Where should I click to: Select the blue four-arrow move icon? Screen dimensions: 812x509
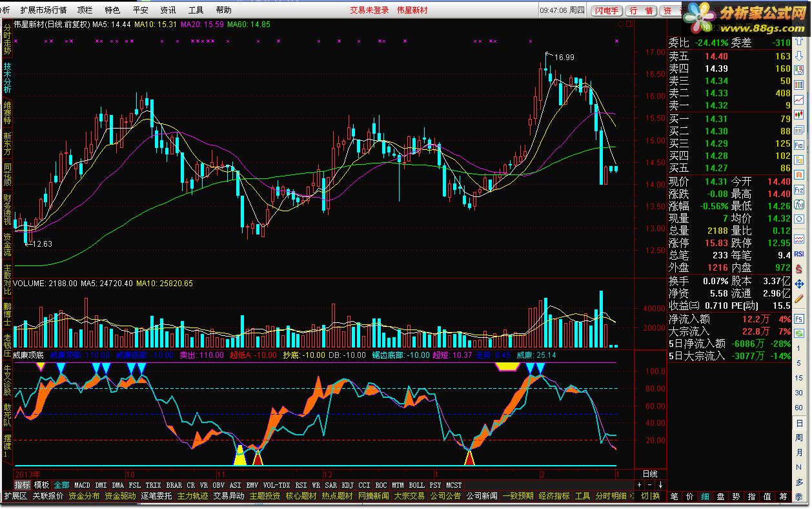point(799,284)
